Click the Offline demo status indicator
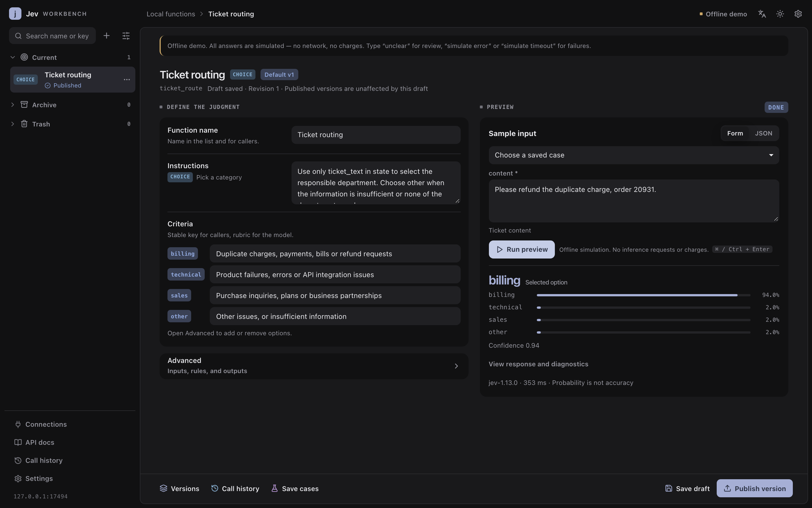Viewport: 812px width, 508px height. pyautogui.click(x=723, y=14)
